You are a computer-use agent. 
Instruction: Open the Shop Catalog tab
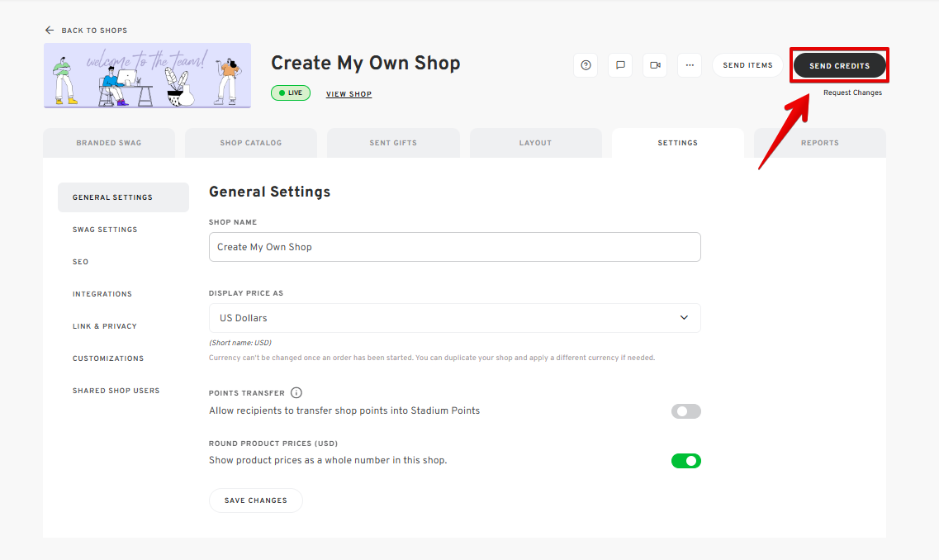pos(251,143)
